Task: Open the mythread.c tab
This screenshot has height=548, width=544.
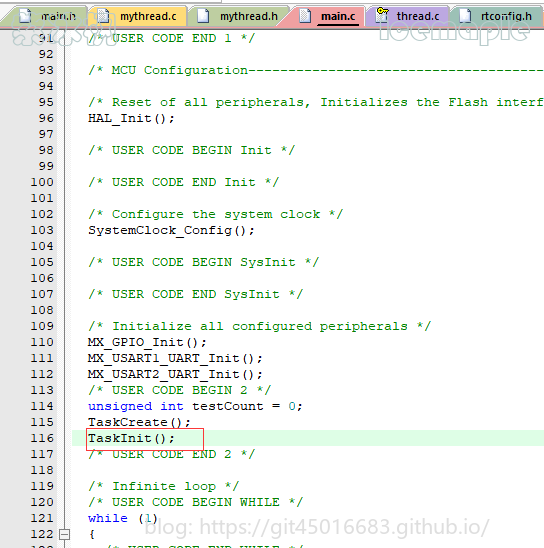Action: pos(137,16)
